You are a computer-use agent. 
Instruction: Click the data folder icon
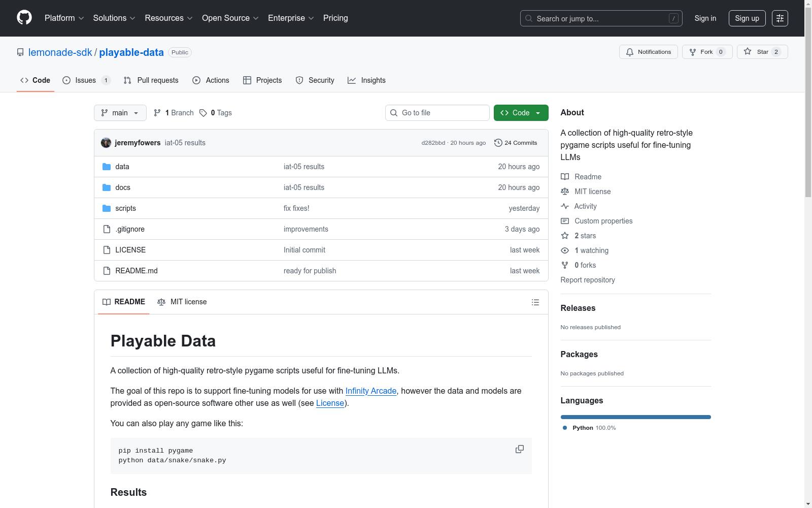[x=107, y=167]
